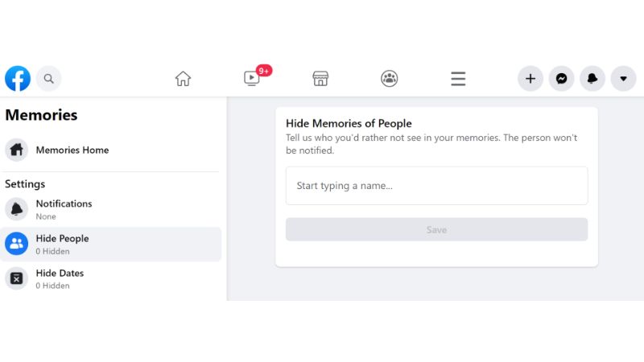This screenshot has height=362, width=644.
Task: Select Memories Home in sidebar
Action: 72,150
